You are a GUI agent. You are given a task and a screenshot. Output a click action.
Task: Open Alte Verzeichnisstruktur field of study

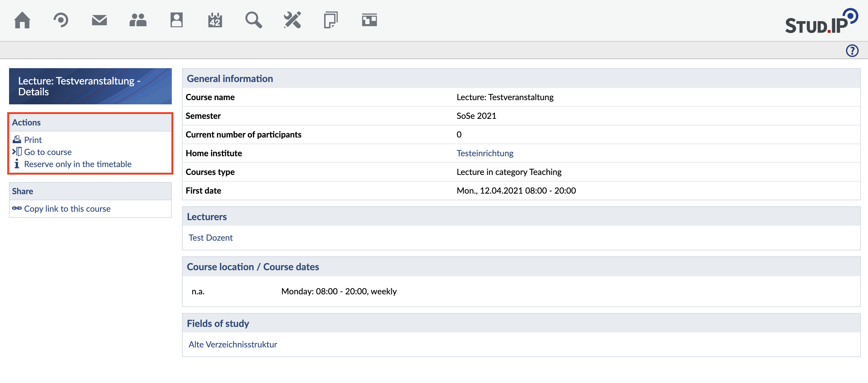tap(232, 344)
